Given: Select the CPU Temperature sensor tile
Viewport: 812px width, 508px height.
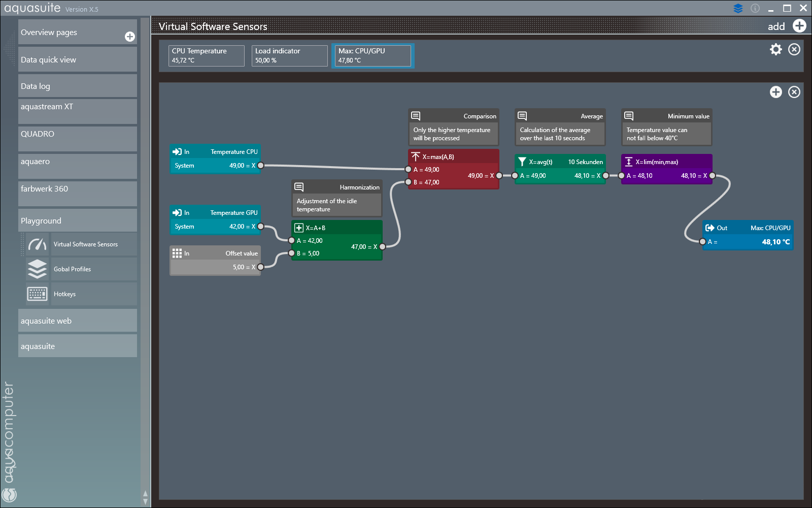Looking at the screenshot, I should 207,56.
